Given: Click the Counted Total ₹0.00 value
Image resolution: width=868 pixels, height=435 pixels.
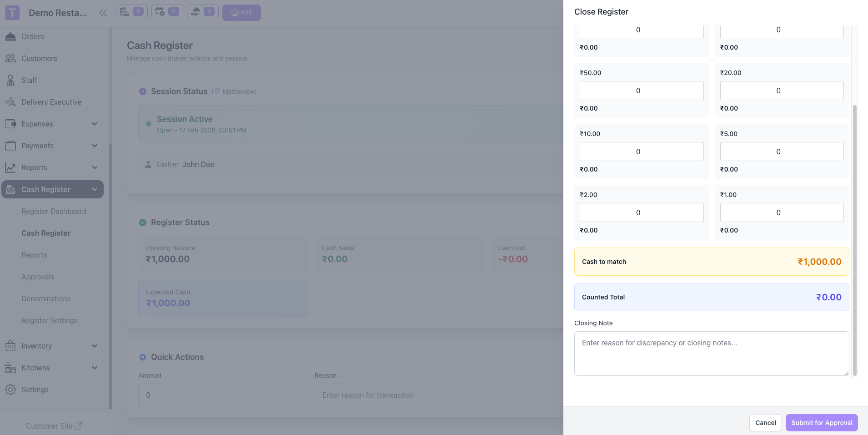Looking at the screenshot, I should pos(828,297).
